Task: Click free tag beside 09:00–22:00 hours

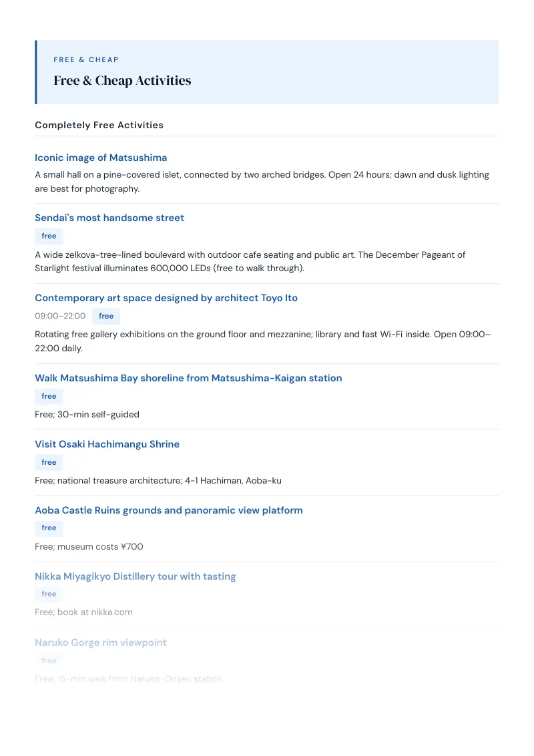Action: pos(106,317)
